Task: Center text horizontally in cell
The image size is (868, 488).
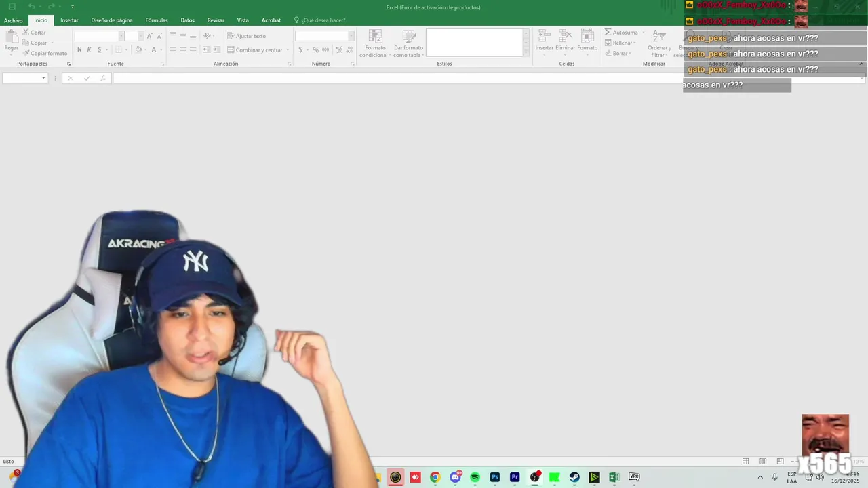Action: (183, 49)
